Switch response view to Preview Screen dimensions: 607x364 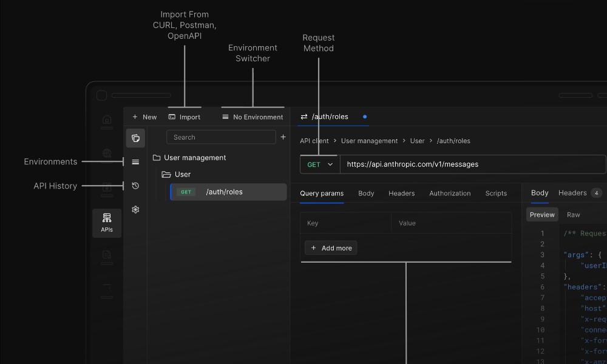click(x=541, y=214)
